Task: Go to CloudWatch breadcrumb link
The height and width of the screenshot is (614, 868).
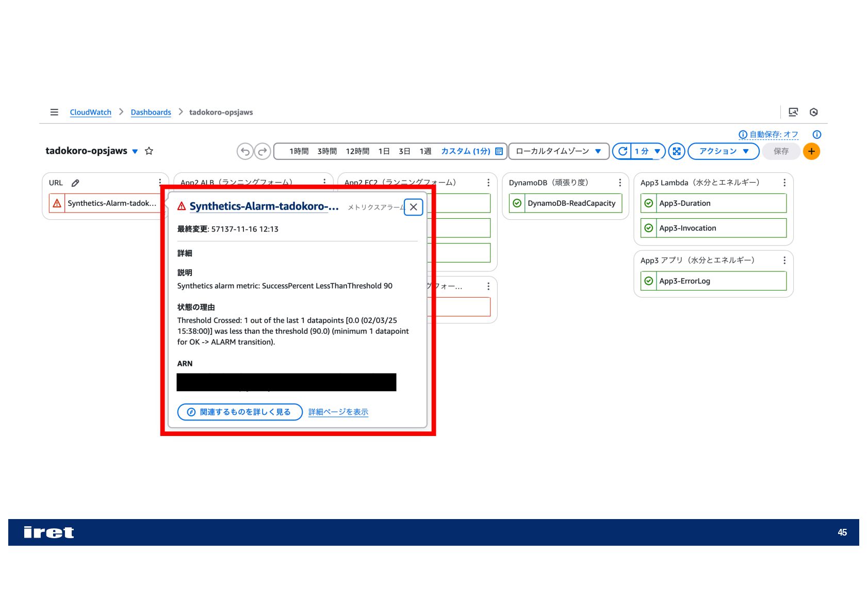Action: pyautogui.click(x=91, y=112)
